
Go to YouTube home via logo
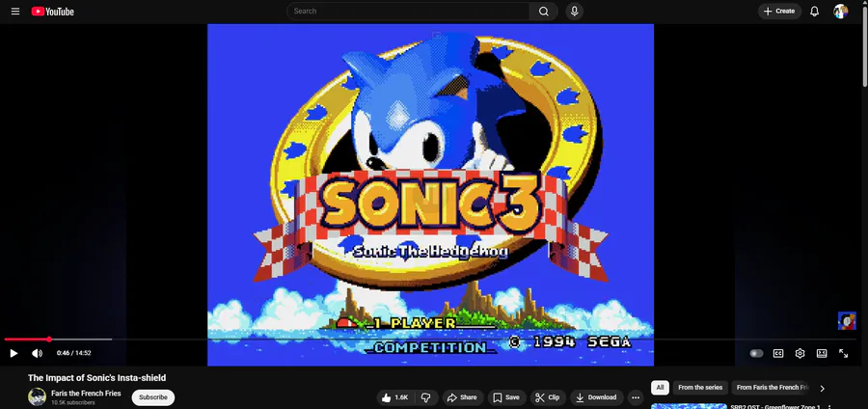point(53,11)
